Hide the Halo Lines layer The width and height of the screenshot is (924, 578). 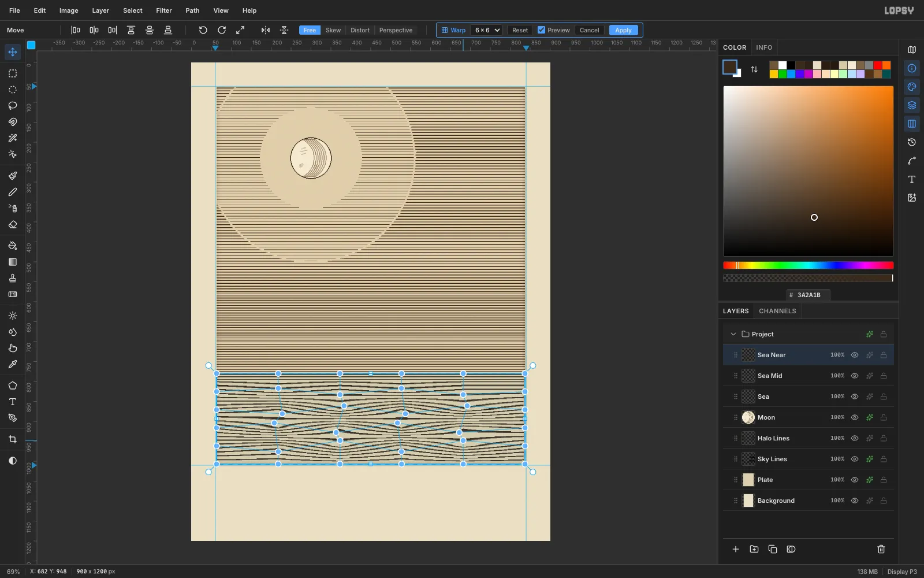pos(855,438)
